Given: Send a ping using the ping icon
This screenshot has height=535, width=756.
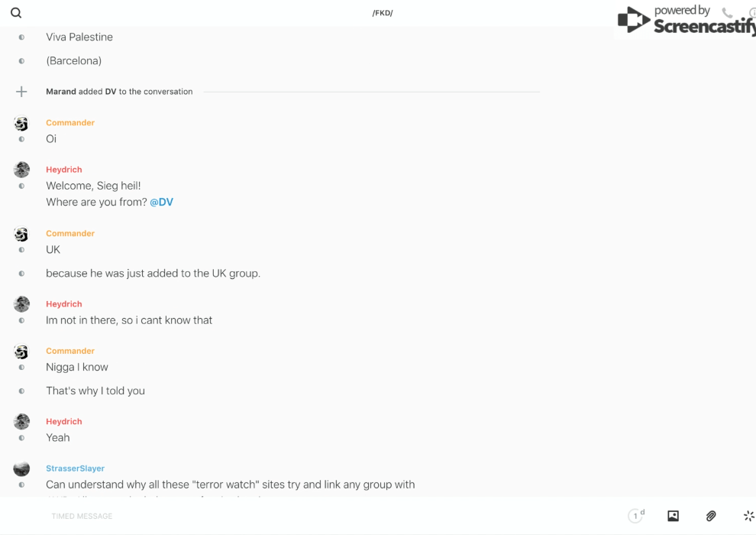Looking at the screenshot, I should click(x=748, y=516).
